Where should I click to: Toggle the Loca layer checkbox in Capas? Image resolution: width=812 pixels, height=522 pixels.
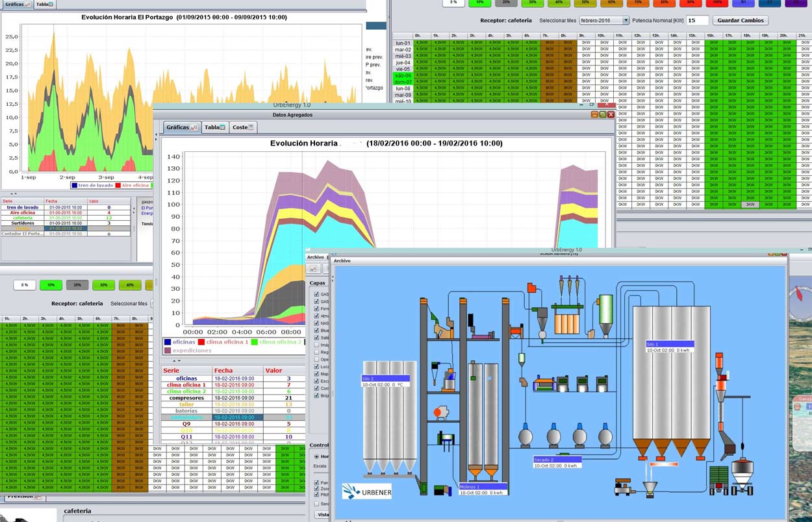pyautogui.click(x=317, y=367)
